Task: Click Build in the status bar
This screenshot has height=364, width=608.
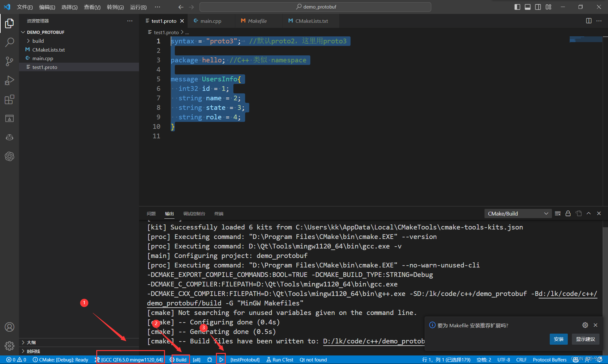Action: (178, 360)
